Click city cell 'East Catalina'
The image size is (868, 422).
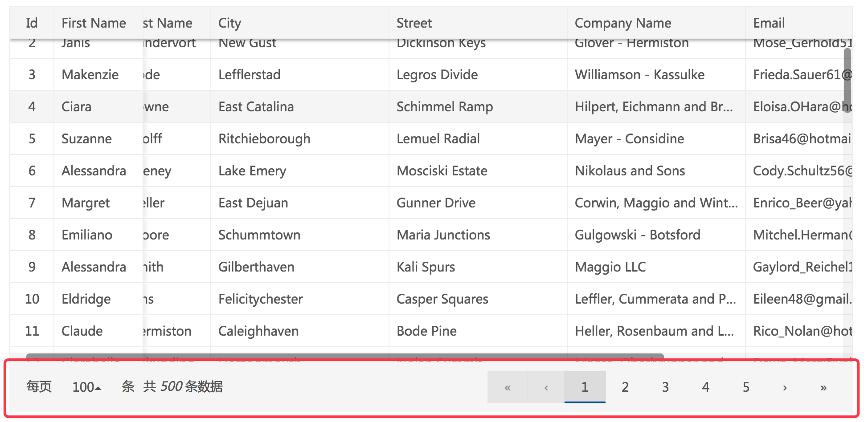(299, 107)
